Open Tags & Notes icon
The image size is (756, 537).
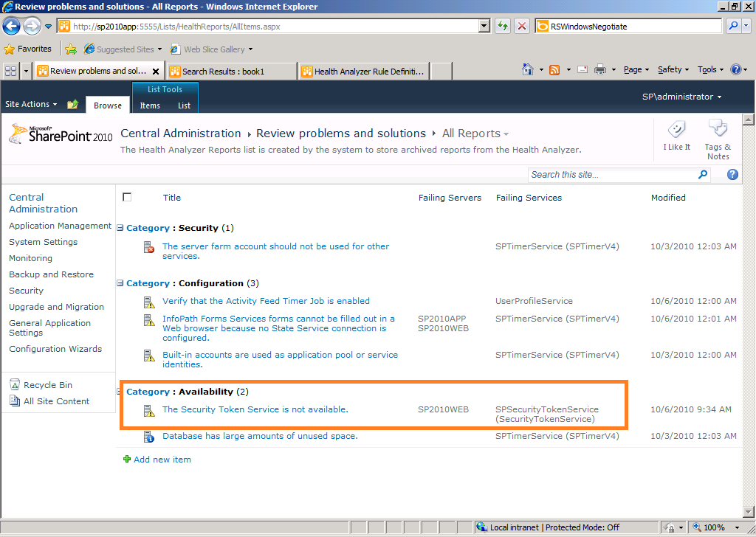[718, 128]
